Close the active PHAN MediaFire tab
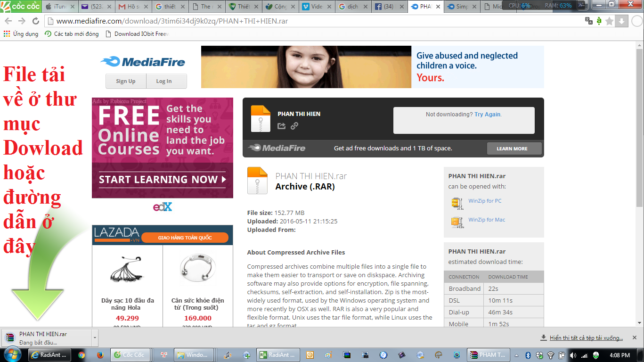Image resolution: width=644 pixels, height=362 pixels. tap(437, 7)
